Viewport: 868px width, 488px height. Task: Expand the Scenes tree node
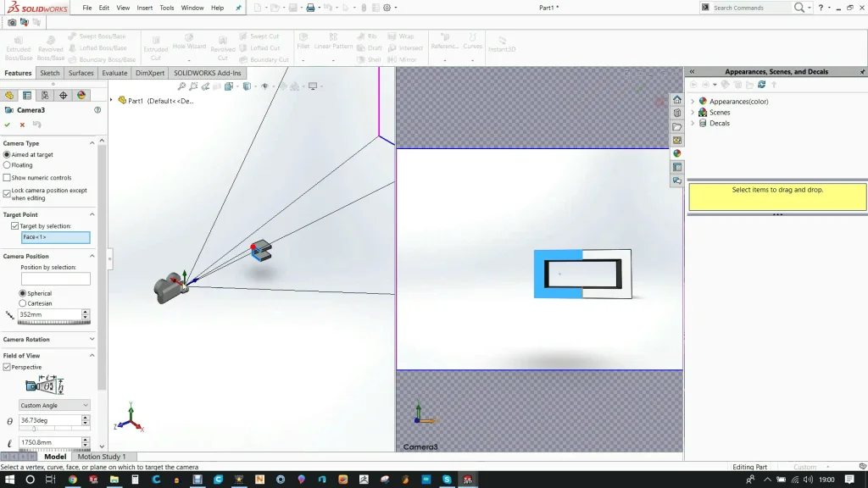pyautogui.click(x=693, y=113)
